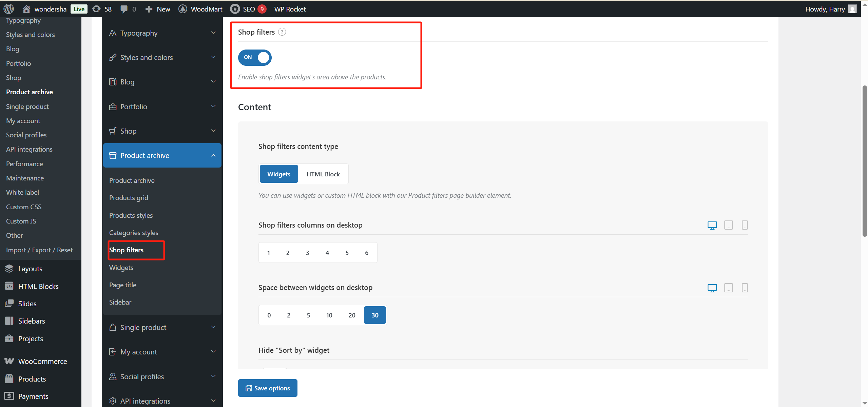Open the Widgets submenu item
Viewport: 868px width, 407px height.
(121, 268)
